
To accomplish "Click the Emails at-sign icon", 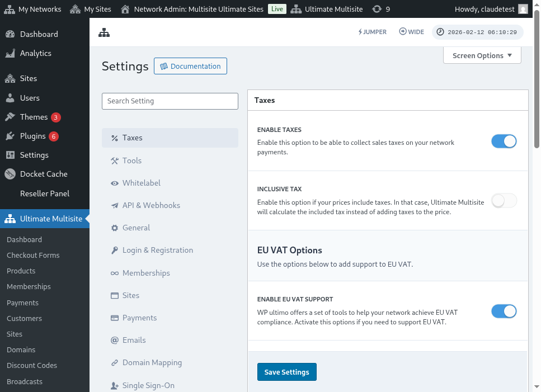I will [115, 341].
